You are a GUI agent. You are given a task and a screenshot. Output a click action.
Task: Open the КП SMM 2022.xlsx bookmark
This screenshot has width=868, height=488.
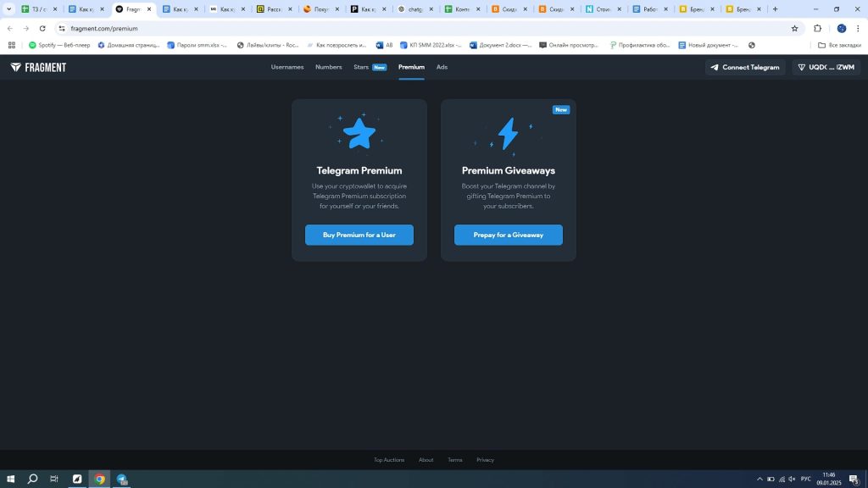tap(431, 46)
